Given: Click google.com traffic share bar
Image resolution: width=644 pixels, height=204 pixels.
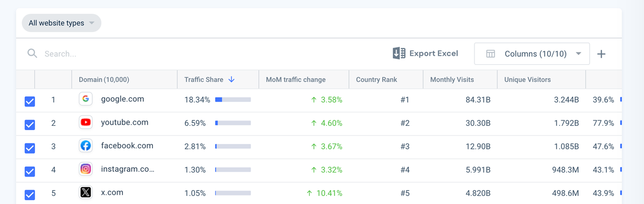Looking at the screenshot, I should click(233, 100).
